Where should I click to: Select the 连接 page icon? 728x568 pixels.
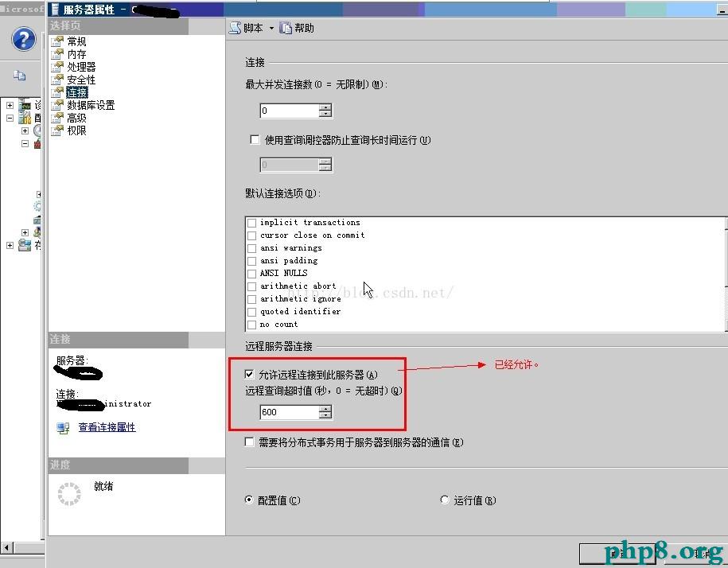pyautogui.click(x=57, y=92)
